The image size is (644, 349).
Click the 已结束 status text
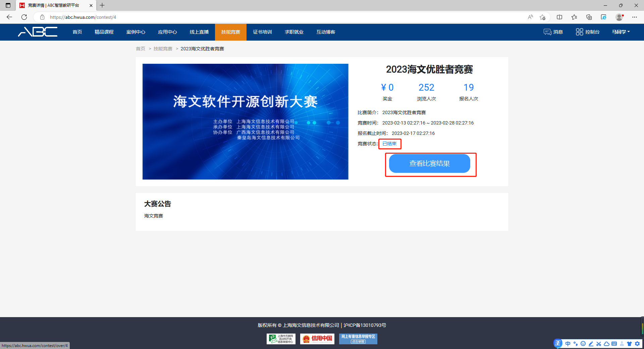tap(389, 144)
